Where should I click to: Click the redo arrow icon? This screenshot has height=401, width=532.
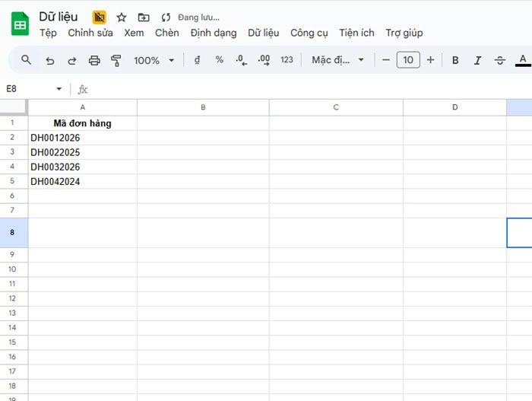click(72, 60)
